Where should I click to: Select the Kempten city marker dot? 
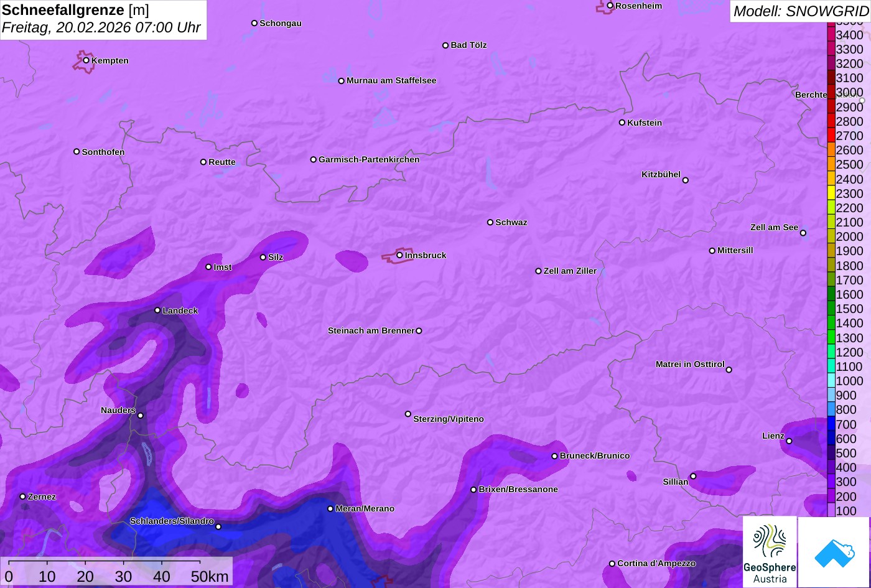coord(86,60)
